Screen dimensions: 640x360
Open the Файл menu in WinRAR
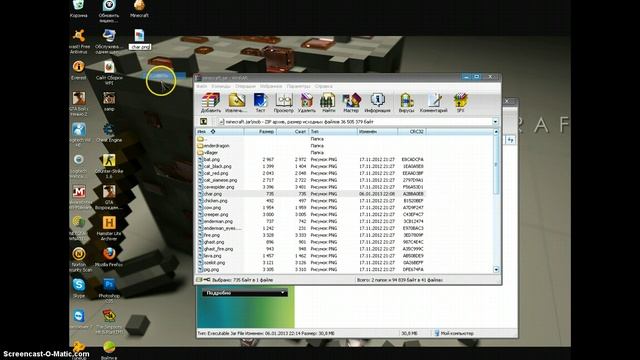click(x=202, y=87)
